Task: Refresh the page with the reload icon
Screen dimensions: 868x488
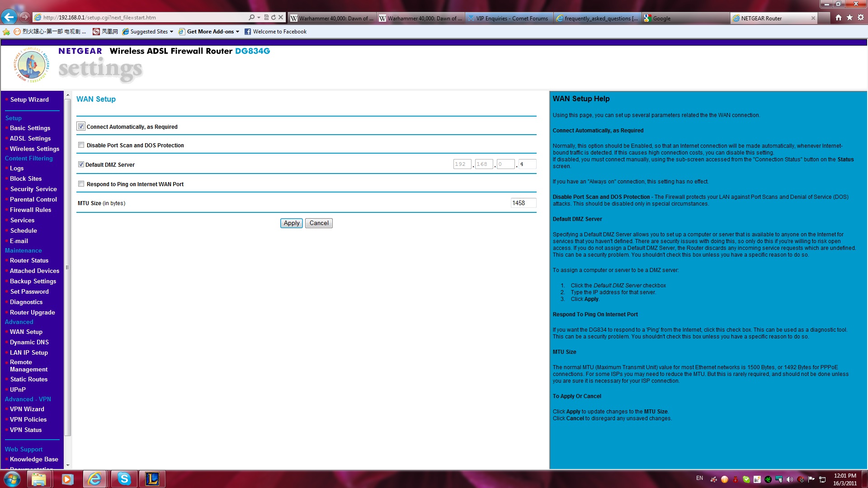Action: pyautogui.click(x=274, y=18)
